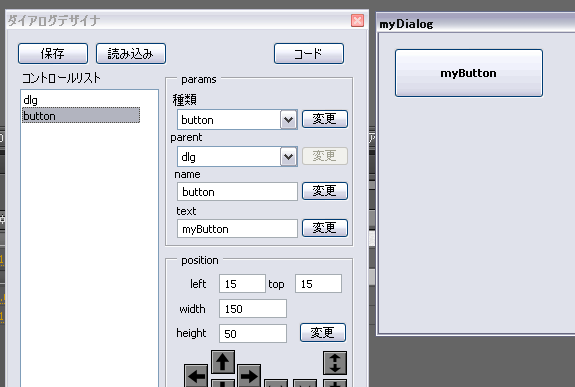
Task: Click myButton in the myDialog preview
Action: point(469,73)
